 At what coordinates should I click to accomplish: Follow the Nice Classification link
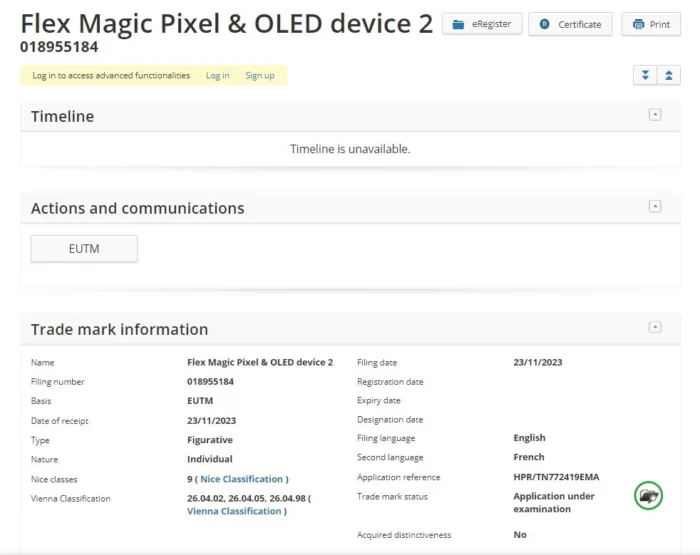click(x=242, y=479)
